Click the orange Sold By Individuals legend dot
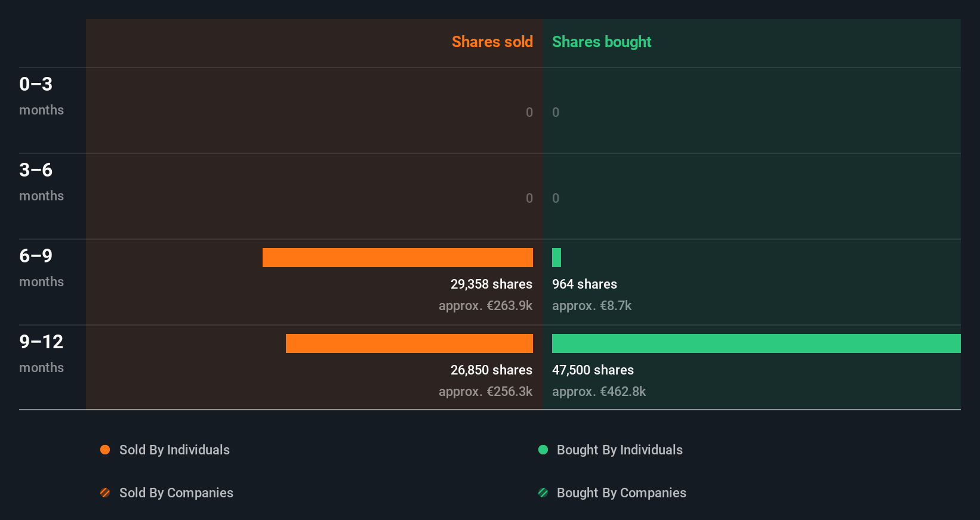 (105, 450)
